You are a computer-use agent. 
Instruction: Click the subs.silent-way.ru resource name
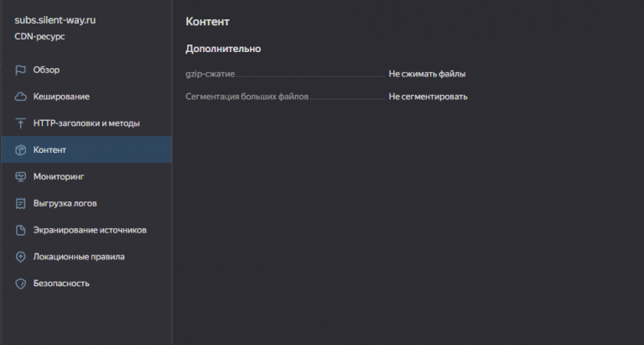tap(55, 20)
